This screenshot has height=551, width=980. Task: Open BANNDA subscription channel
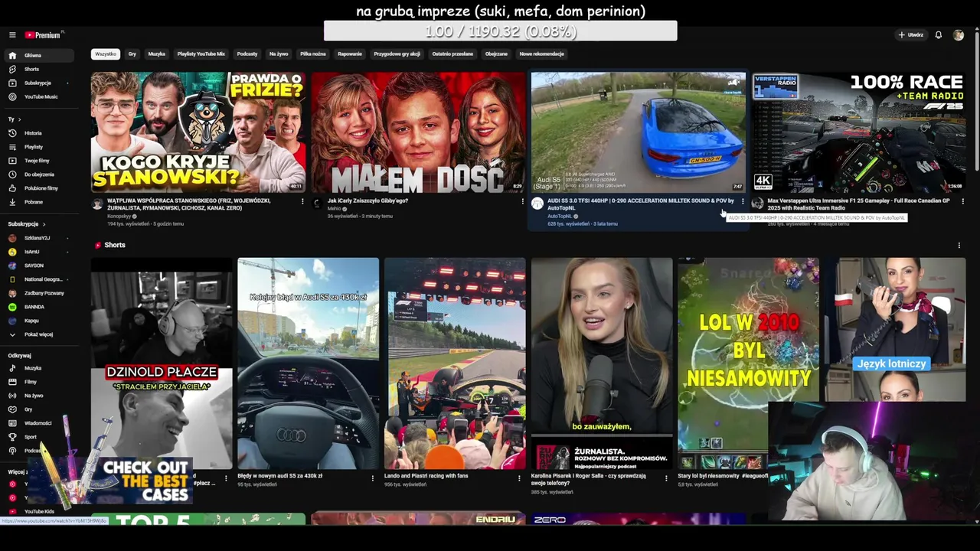(x=34, y=307)
